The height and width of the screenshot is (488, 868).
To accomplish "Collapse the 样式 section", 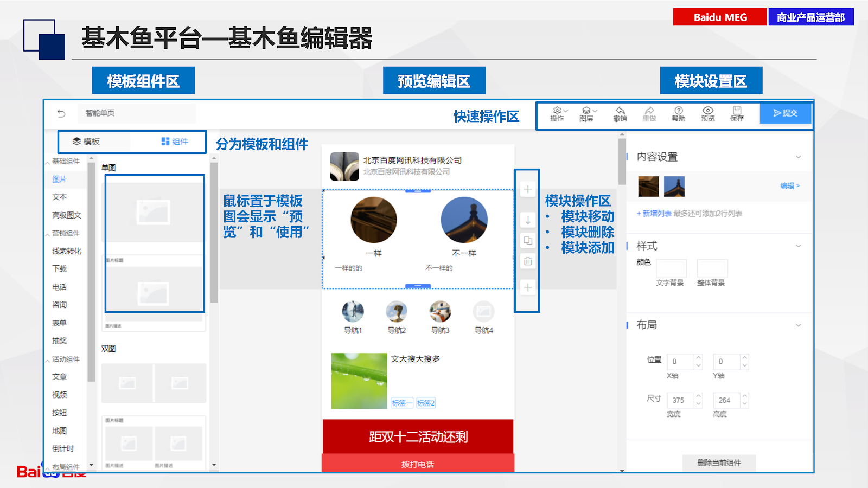I will click(799, 246).
